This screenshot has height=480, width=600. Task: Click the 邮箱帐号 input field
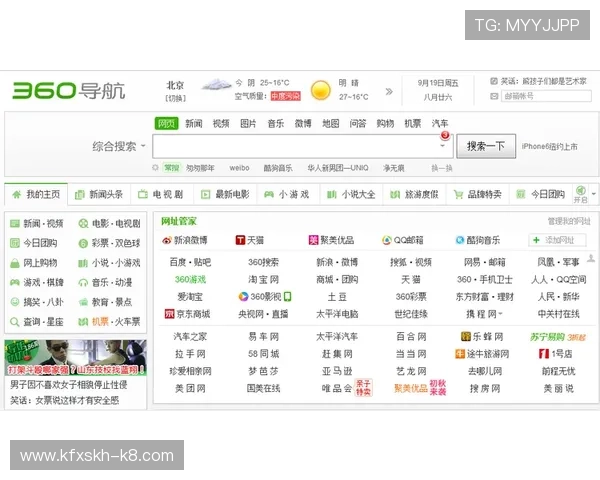pos(546,96)
